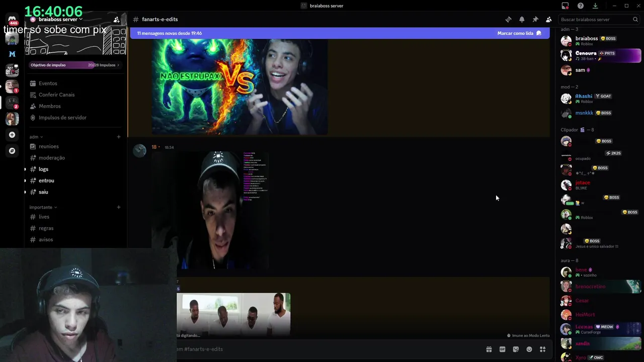Click the invite members icon beside server name
The height and width of the screenshot is (362, 644).
(117, 20)
